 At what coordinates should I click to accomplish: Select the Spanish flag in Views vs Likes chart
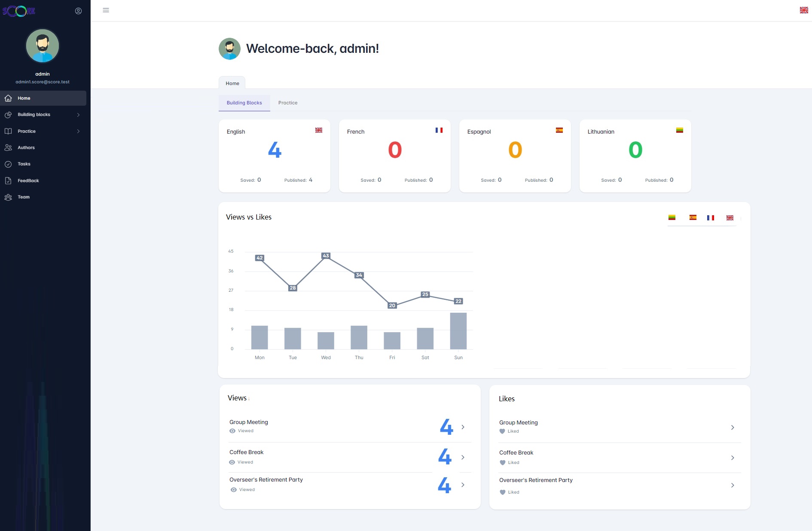[693, 218]
